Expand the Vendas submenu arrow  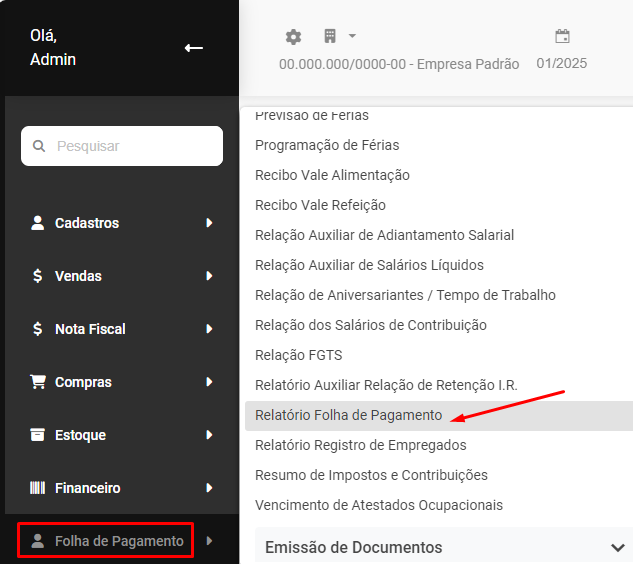pos(209,276)
